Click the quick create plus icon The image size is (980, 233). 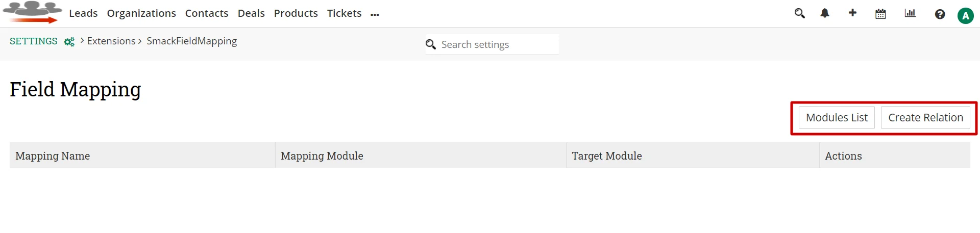[852, 13]
